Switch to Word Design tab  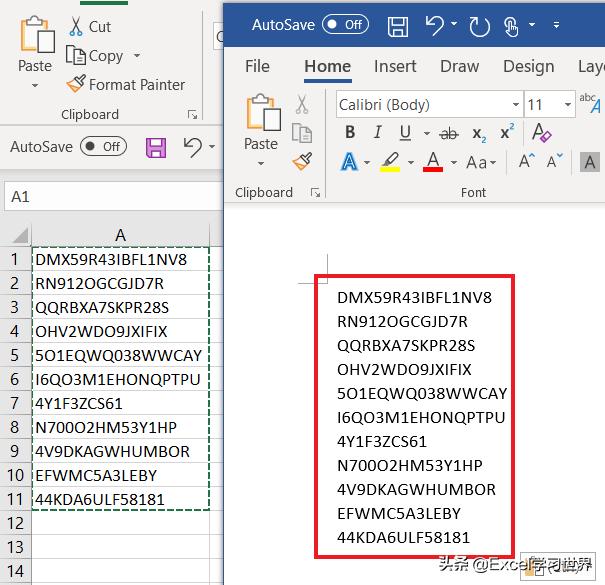[529, 66]
